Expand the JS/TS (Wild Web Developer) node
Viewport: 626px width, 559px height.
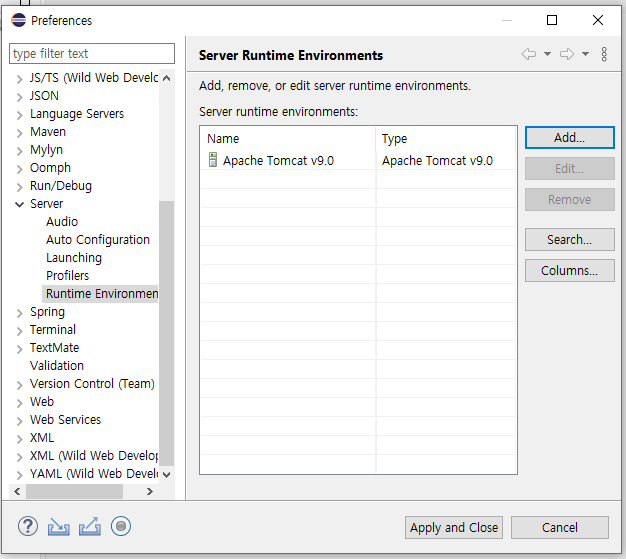click(x=19, y=79)
